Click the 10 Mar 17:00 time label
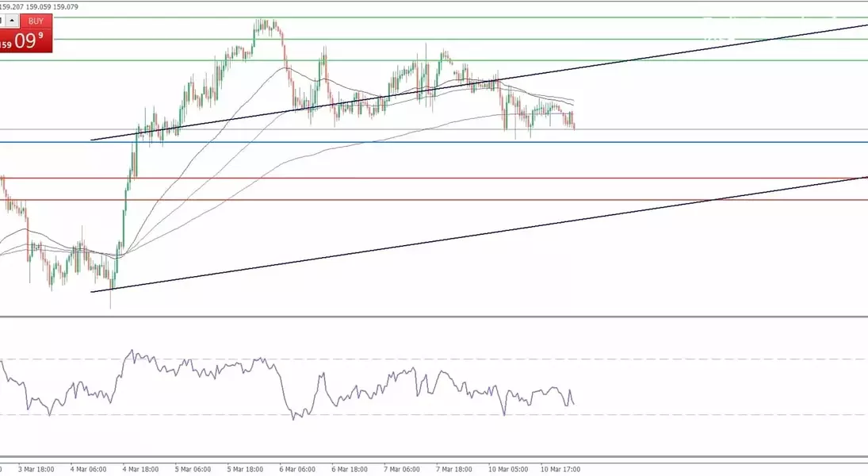The image size is (868, 476). pos(560,469)
